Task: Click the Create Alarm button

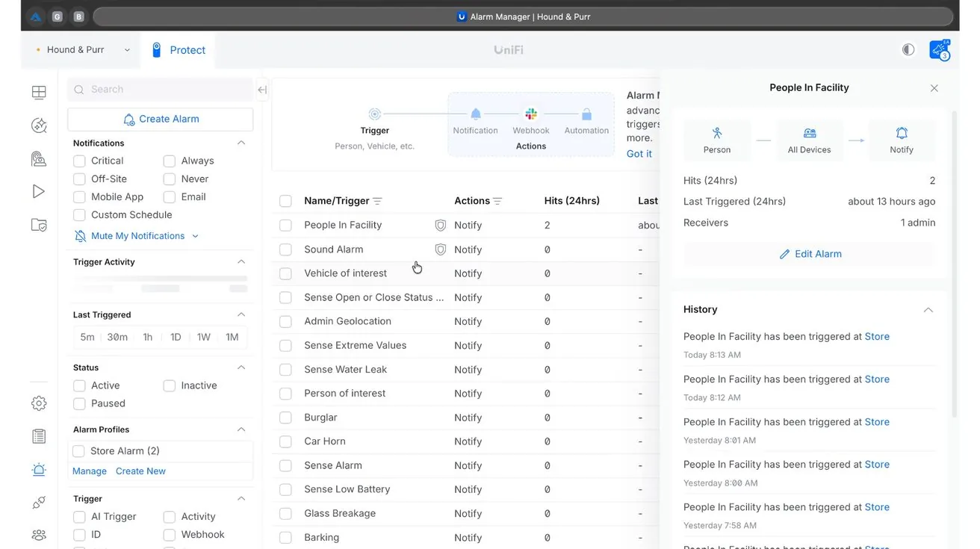Action: coord(161,119)
